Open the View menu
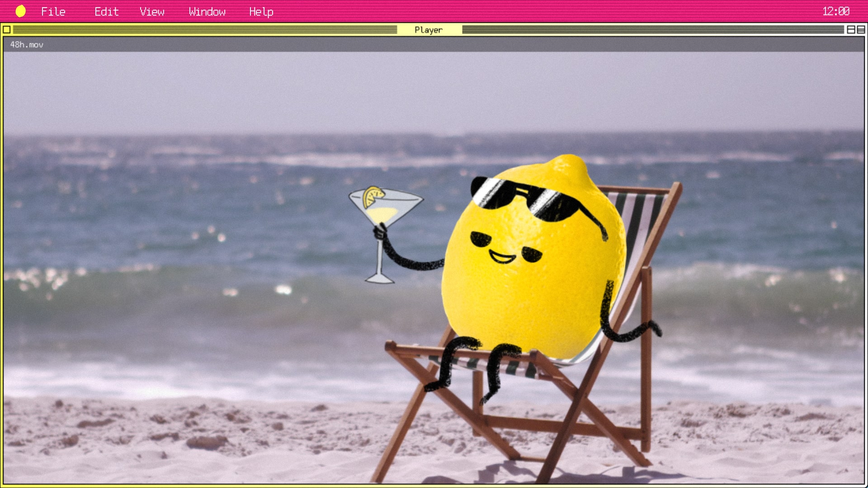 click(152, 12)
